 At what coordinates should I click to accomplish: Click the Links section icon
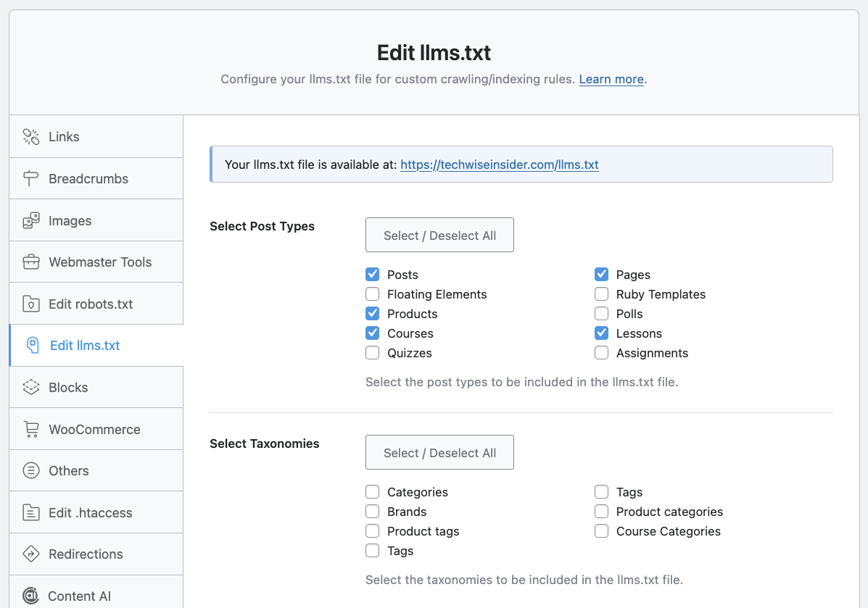tap(31, 136)
